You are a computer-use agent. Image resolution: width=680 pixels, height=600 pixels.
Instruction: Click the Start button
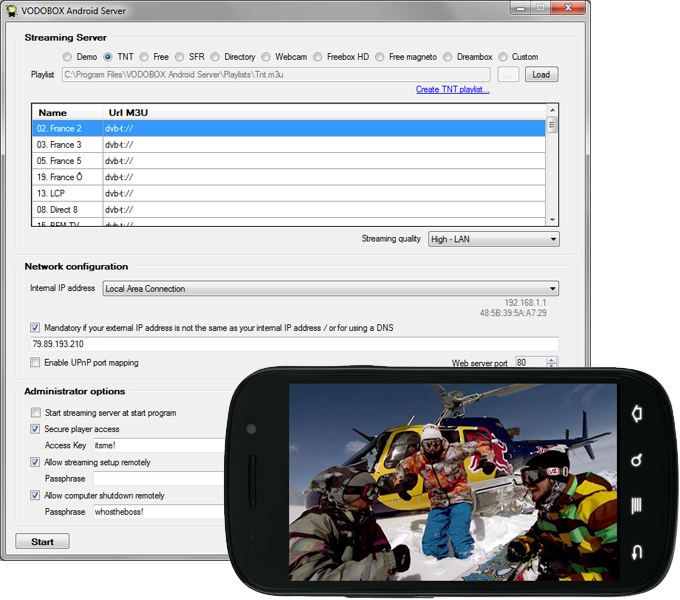pos(42,542)
